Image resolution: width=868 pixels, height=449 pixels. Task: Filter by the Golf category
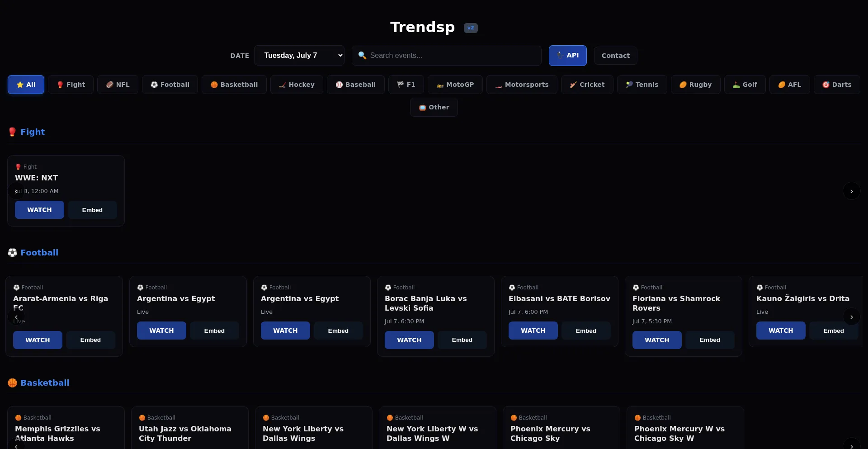(745, 85)
